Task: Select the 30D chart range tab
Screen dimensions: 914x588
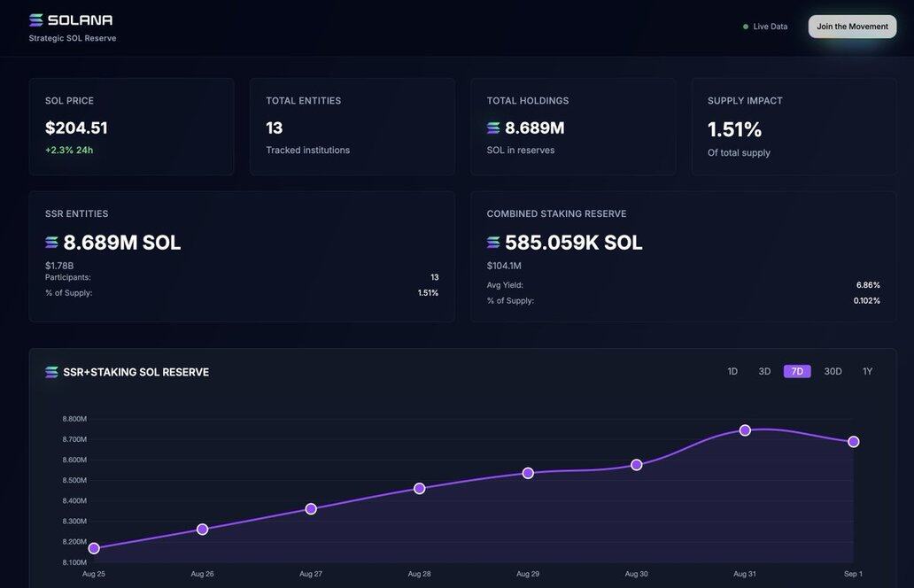Action: [833, 371]
